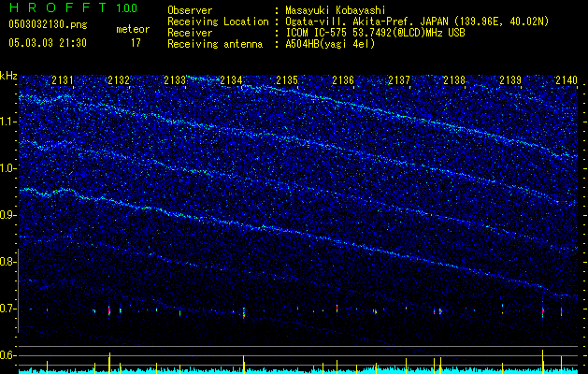This screenshot has width=588, height=374.
Task: Click the 0.8 kHz frequency axis label
Action: [x=8, y=262]
